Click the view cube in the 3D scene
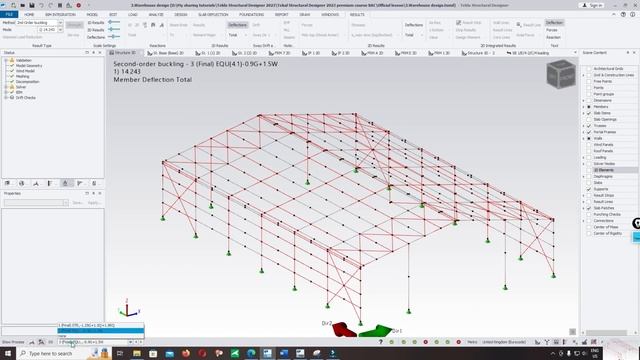This screenshot has width=640, height=360. pyautogui.click(x=561, y=74)
